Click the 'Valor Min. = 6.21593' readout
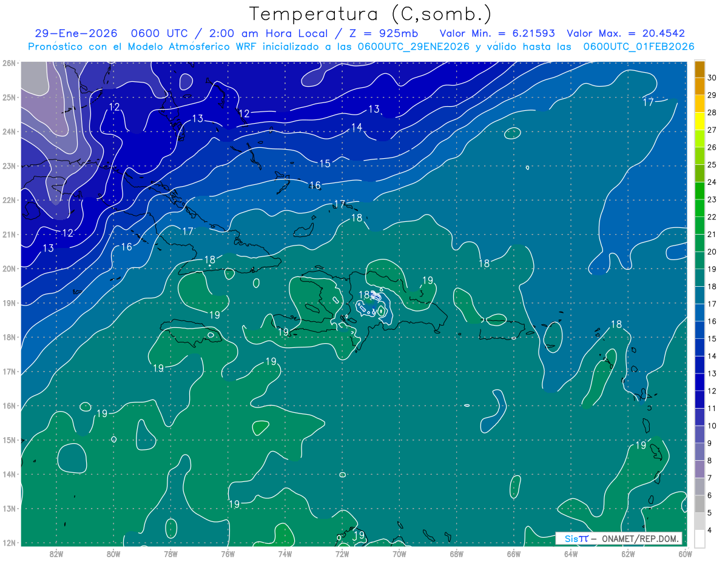Viewport: 728px width, 562px height. (497, 34)
